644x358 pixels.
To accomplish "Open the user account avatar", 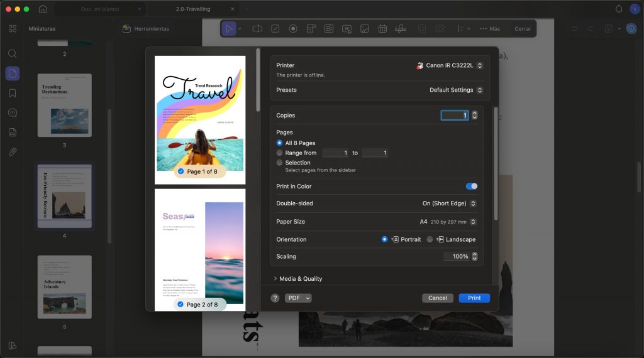I will (635, 9).
